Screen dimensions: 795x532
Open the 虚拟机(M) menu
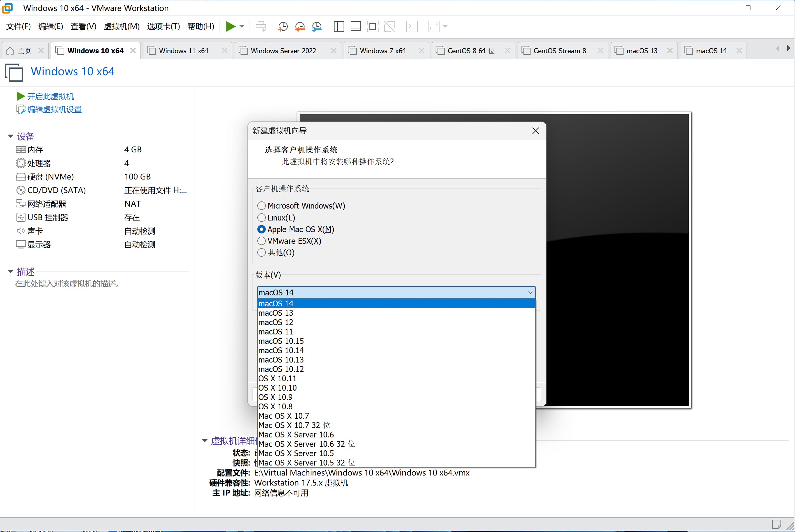121,26
